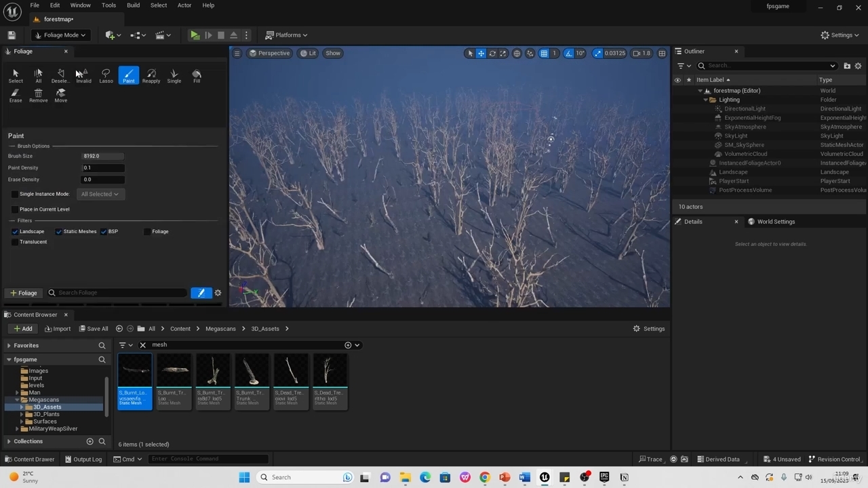Open the All Selected dropdown
The image size is (868, 488).
click(x=100, y=195)
